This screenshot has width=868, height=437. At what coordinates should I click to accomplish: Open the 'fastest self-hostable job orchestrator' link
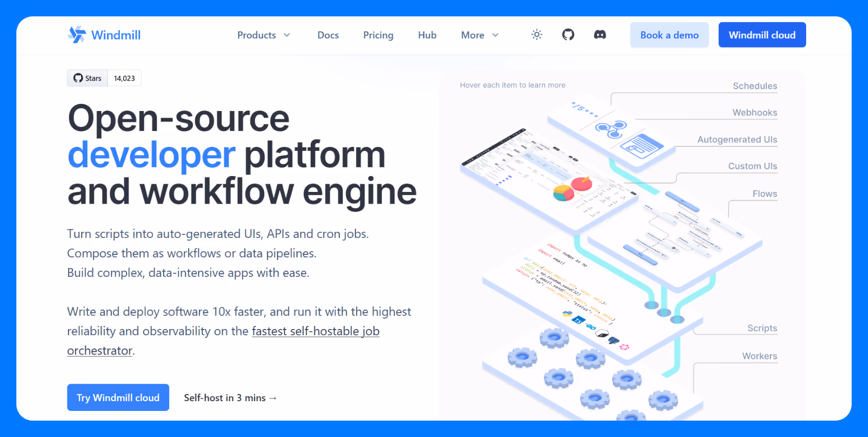click(x=223, y=341)
